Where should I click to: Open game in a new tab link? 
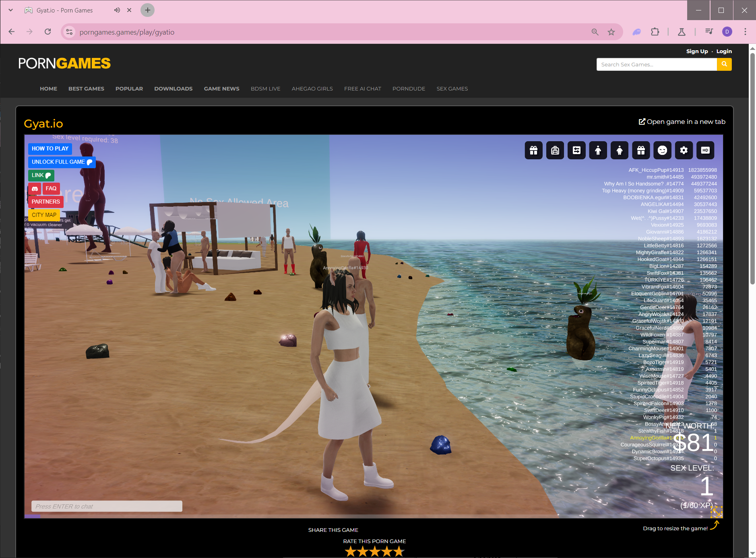(x=682, y=121)
